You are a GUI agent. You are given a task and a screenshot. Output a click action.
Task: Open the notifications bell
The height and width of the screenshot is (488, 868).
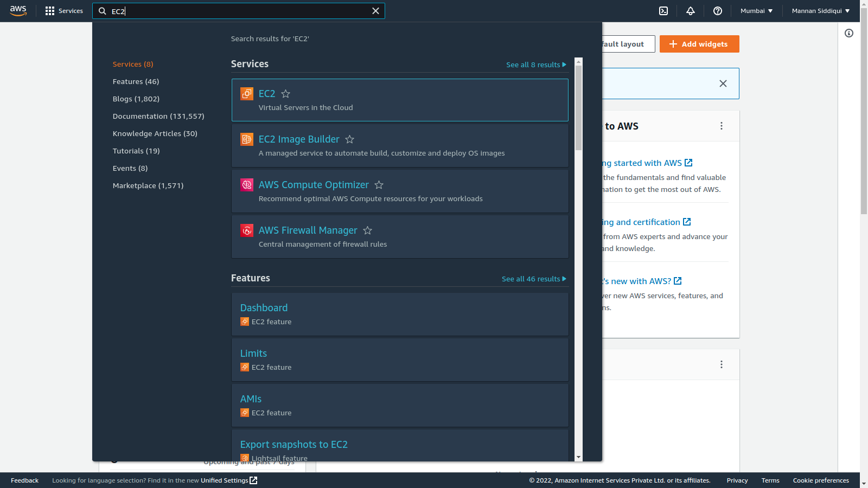[690, 11]
